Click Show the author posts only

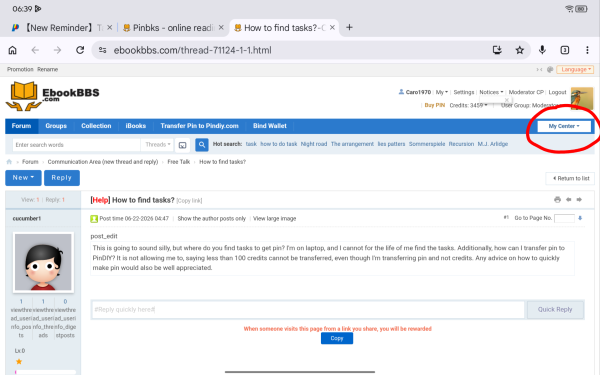tap(212, 218)
